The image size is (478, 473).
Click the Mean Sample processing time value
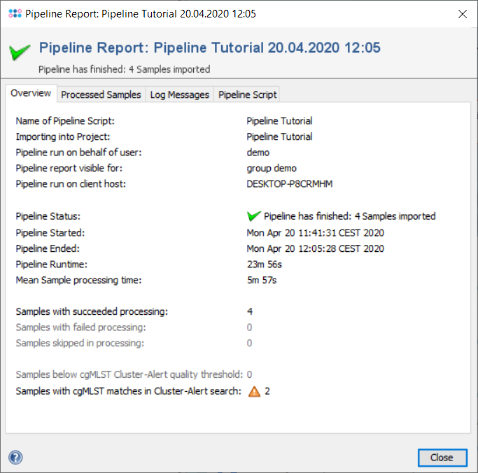point(262,280)
